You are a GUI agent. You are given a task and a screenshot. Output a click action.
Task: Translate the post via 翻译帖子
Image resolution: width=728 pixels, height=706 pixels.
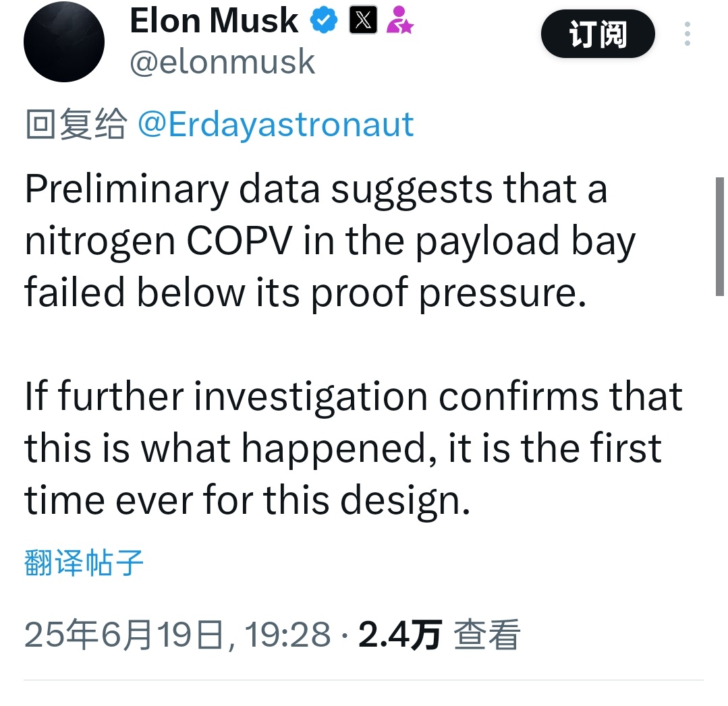pyautogui.click(x=84, y=562)
